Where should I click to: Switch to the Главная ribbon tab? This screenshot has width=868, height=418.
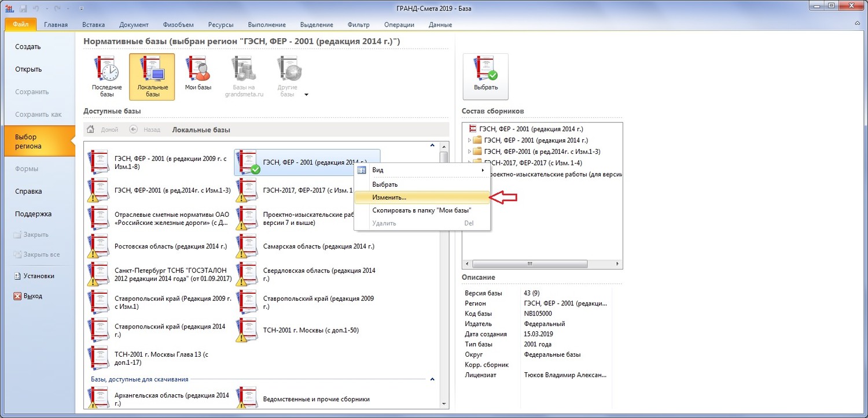point(56,24)
